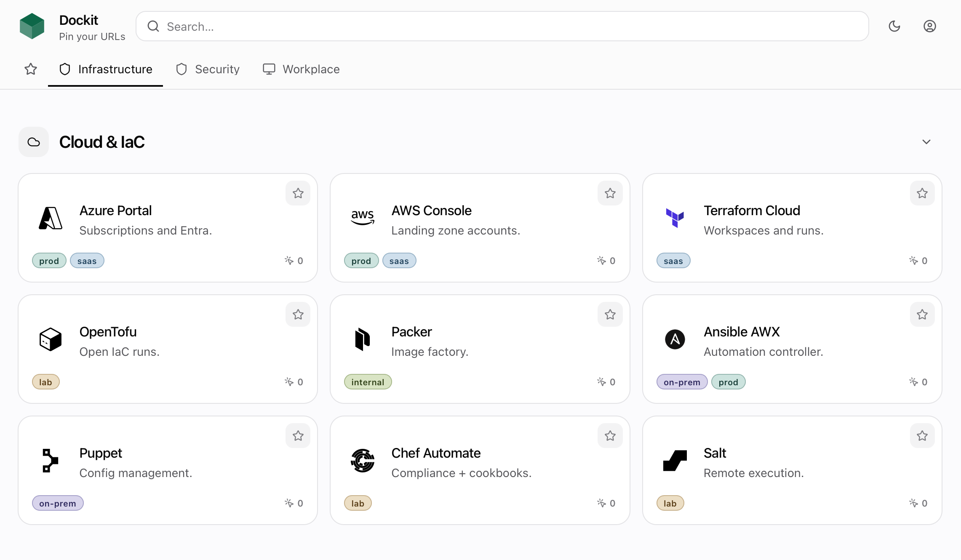Favorite the Terraform Cloud card star
This screenshot has width=961, height=560.
[x=922, y=193]
